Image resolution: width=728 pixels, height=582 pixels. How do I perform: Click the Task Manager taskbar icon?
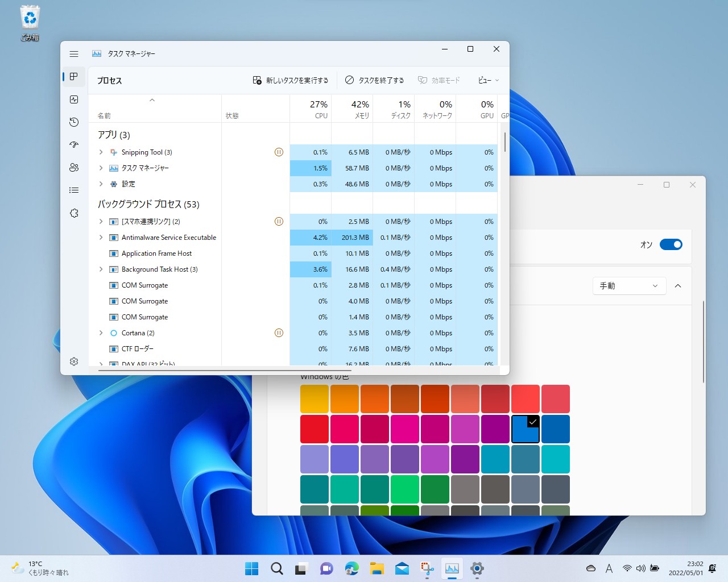pyautogui.click(x=452, y=568)
